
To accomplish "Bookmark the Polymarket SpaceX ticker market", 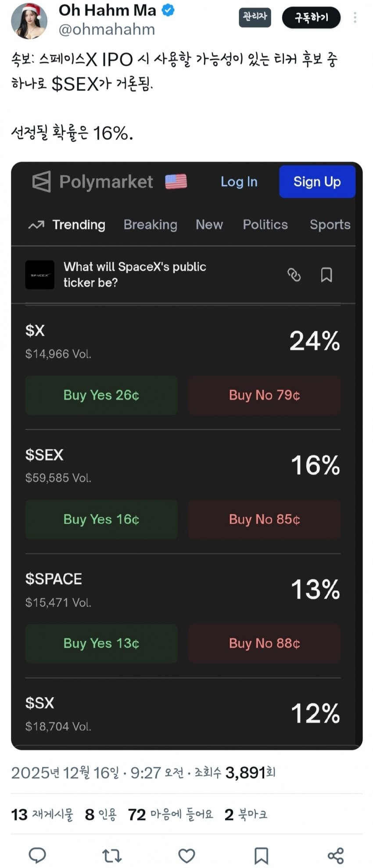I will (x=326, y=275).
